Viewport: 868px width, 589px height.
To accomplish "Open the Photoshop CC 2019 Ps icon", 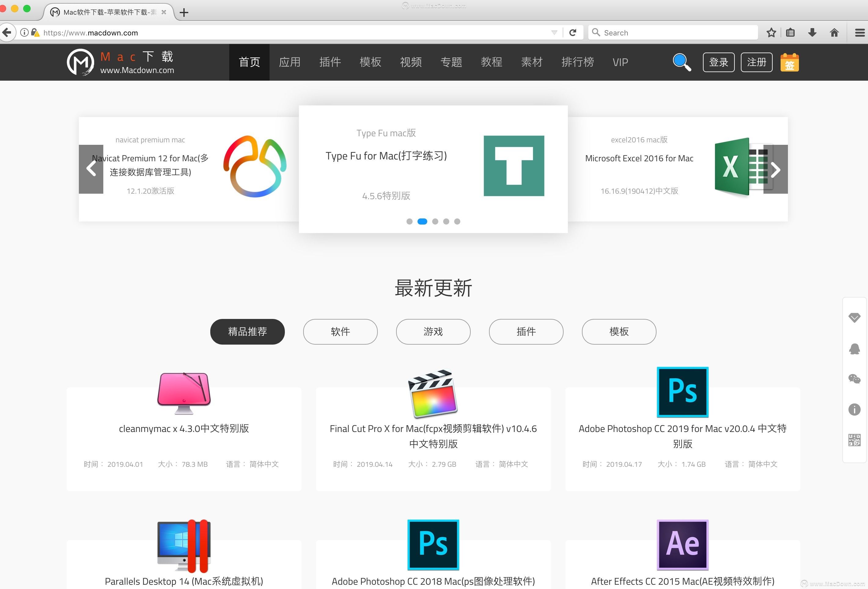I will pos(683,392).
